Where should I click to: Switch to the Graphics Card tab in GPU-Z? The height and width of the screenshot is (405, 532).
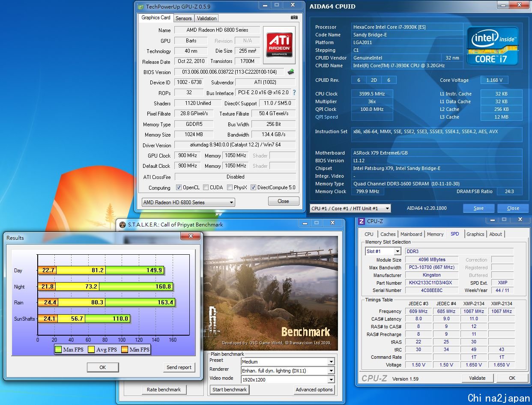point(156,18)
